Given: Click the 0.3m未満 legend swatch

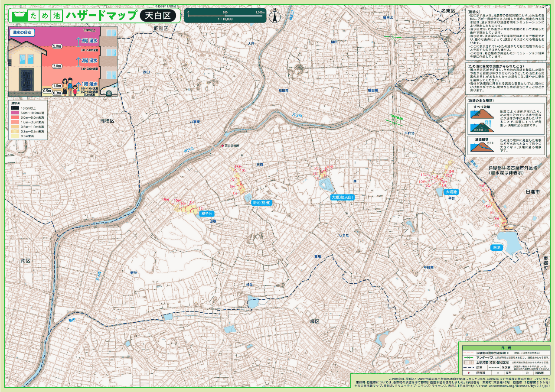Looking at the screenshot, I should click(x=15, y=136).
